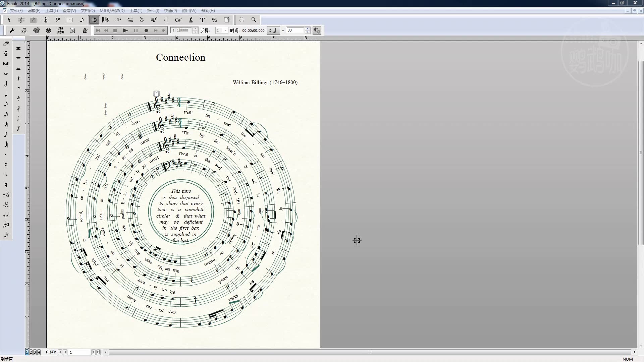Image resolution: width=644 pixels, height=362 pixels.
Task: Select the Zoom magnifier tool
Action: [254, 20]
